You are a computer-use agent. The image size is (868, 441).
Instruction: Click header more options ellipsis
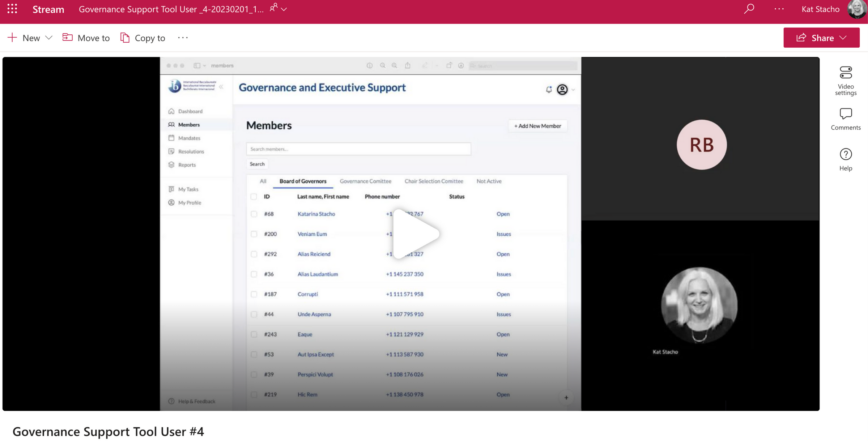779,9
